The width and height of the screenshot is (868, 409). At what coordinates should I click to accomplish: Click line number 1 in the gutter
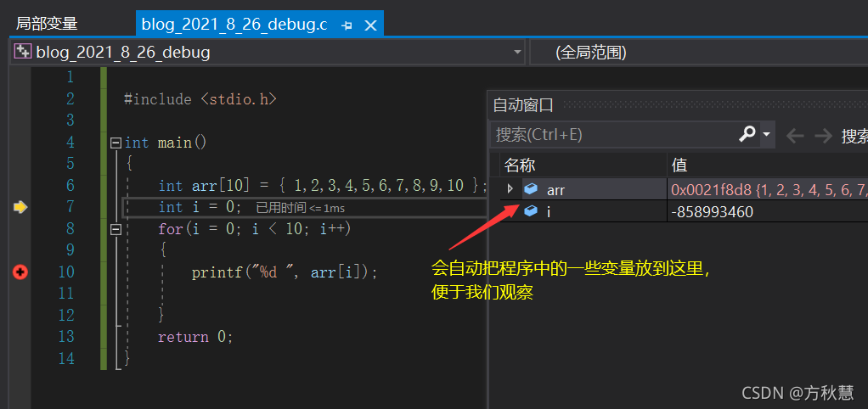tap(70, 77)
